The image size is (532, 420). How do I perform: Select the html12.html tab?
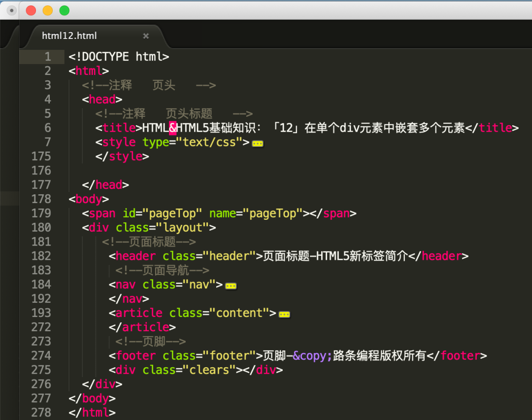[x=69, y=35]
